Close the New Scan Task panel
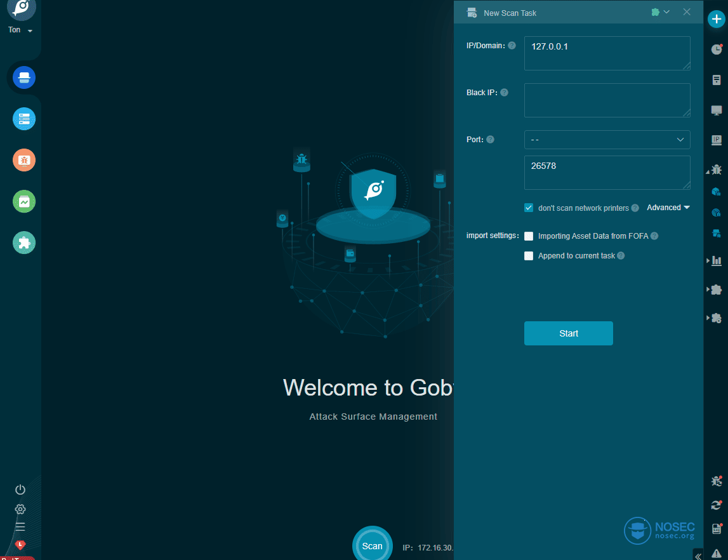 (x=687, y=12)
